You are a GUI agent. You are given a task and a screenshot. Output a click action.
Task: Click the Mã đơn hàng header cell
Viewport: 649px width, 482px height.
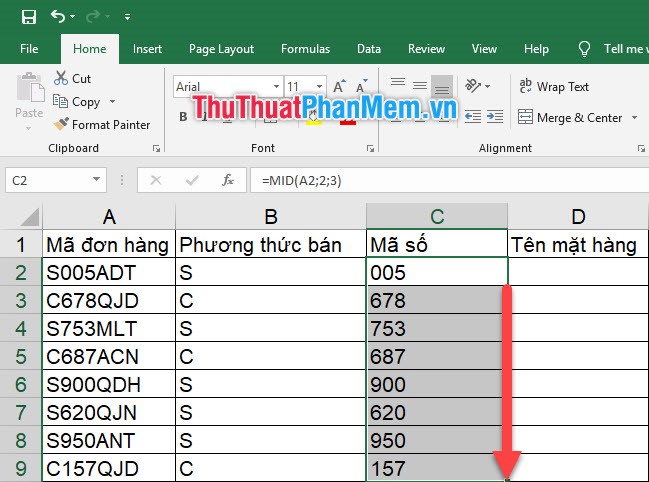pos(109,245)
